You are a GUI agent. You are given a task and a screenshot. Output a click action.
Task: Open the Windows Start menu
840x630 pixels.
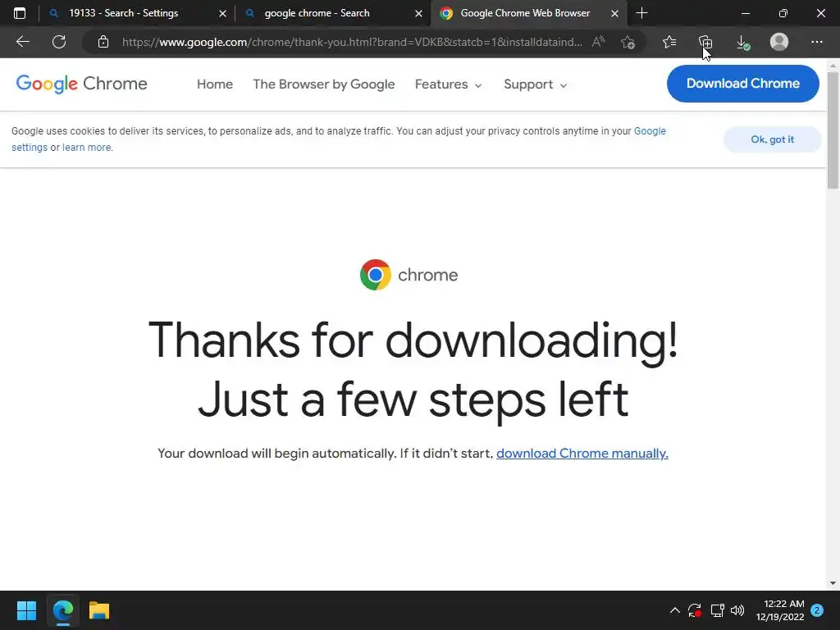click(x=26, y=610)
